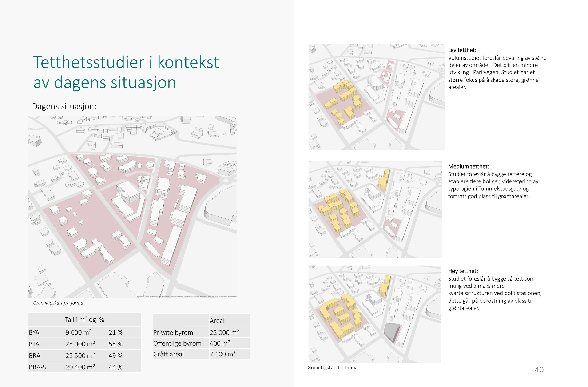This screenshot has width=588, height=387.
Task: Select the 'BYA' row label
Action: 34,332
